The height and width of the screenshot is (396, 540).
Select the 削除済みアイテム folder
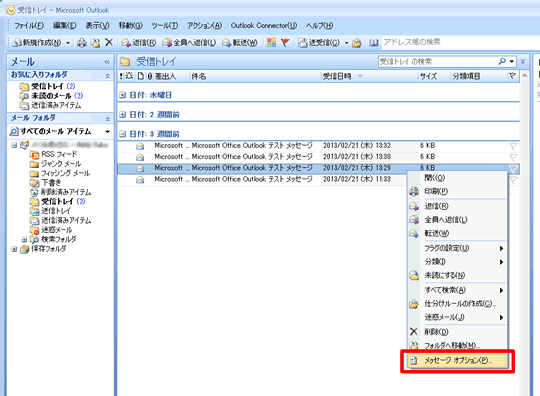tap(61, 192)
